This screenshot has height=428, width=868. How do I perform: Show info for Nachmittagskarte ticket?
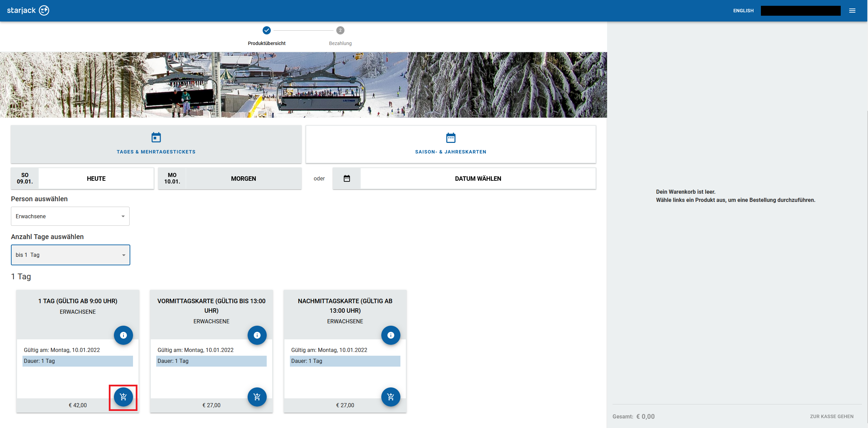pos(391,335)
